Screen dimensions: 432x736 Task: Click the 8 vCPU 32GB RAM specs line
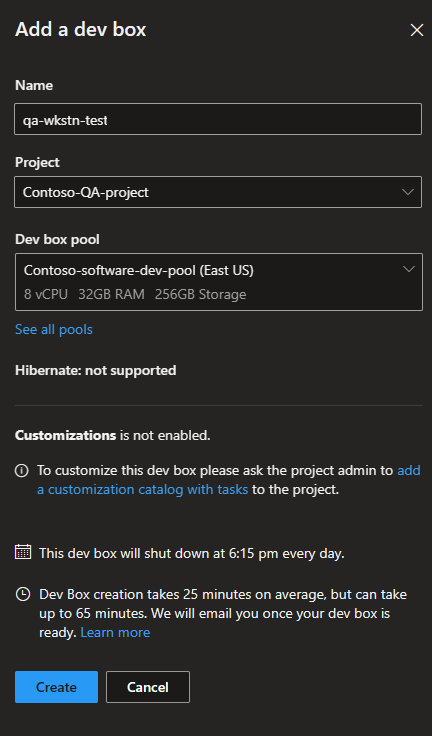135,294
